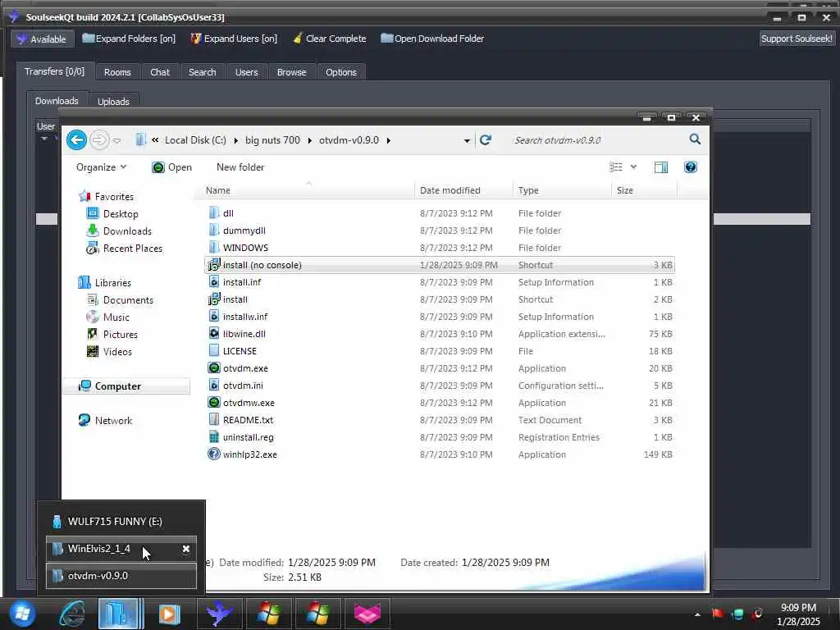Sort by Type column header
This screenshot has width=840, height=630.
(x=562, y=190)
